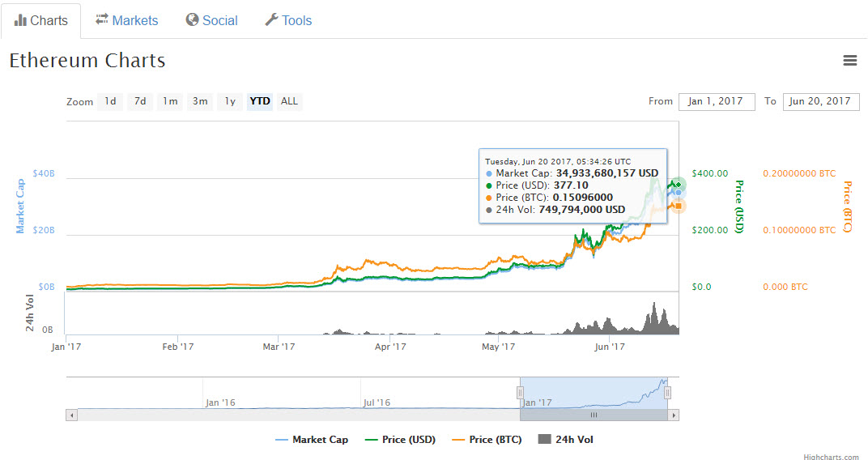
Task: Select the Charts tab
Action: [41, 20]
